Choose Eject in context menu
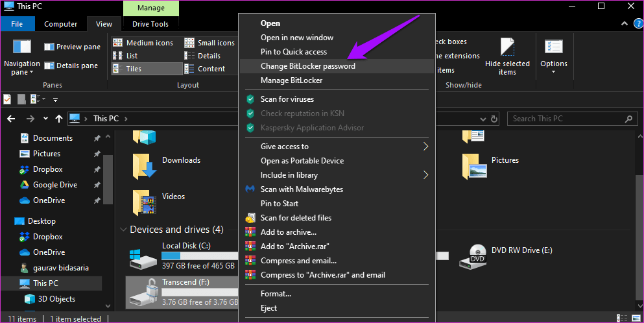Image resolution: width=644 pixels, height=323 pixels. point(337,308)
